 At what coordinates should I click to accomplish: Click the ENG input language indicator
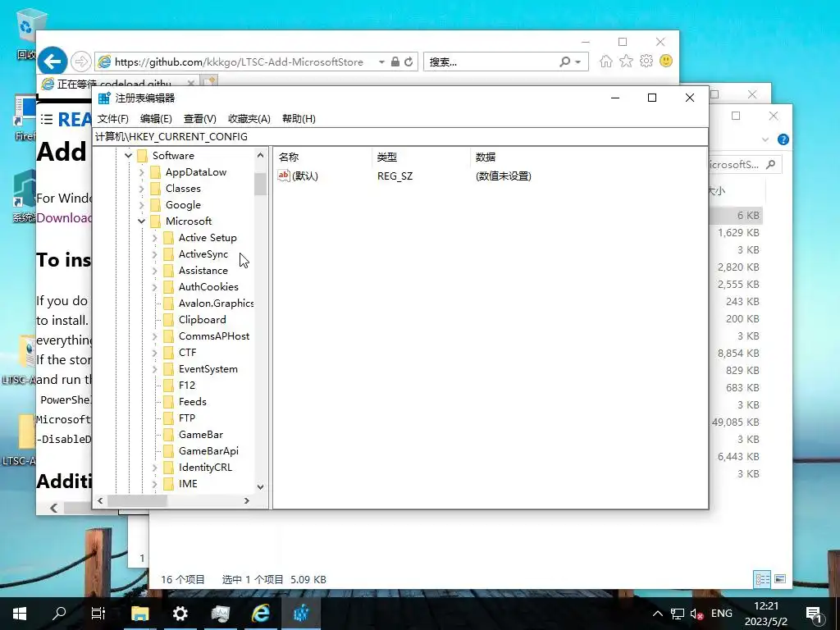click(x=722, y=614)
